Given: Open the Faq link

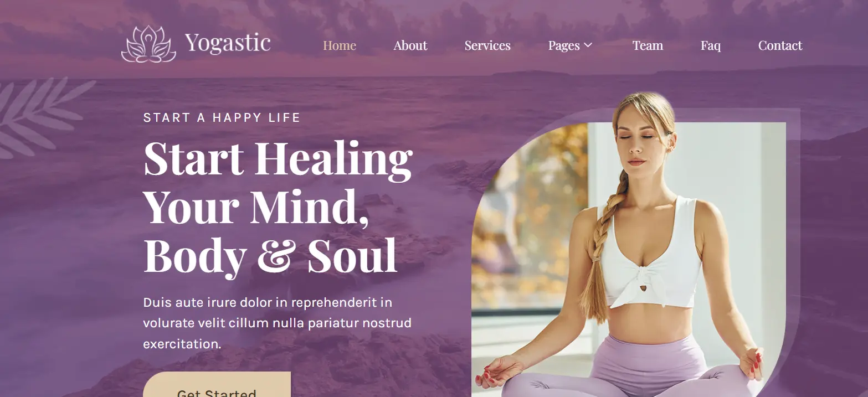Looking at the screenshot, I should pyautogui.click(x=711, y=45).
